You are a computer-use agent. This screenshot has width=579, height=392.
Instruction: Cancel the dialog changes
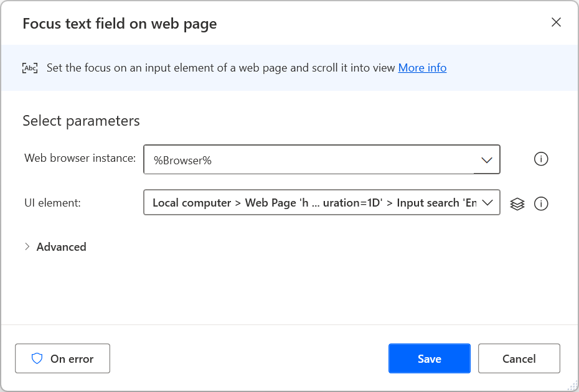point(519,358)
